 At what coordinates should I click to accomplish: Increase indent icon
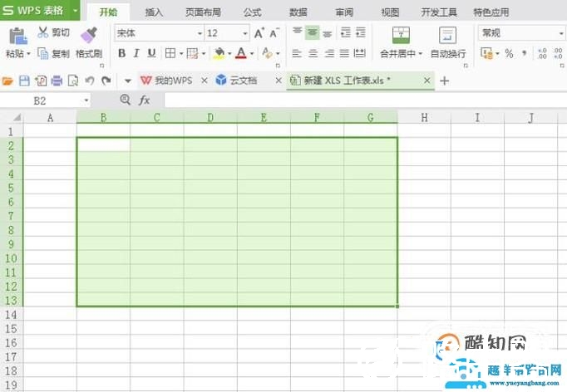(x=361, y=33)
